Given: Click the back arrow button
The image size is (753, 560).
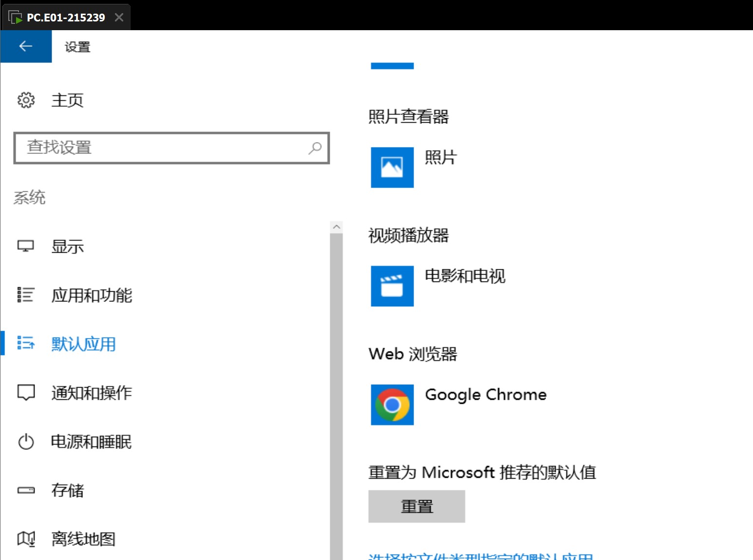Looking at the screenshot, I should [26, 46].
